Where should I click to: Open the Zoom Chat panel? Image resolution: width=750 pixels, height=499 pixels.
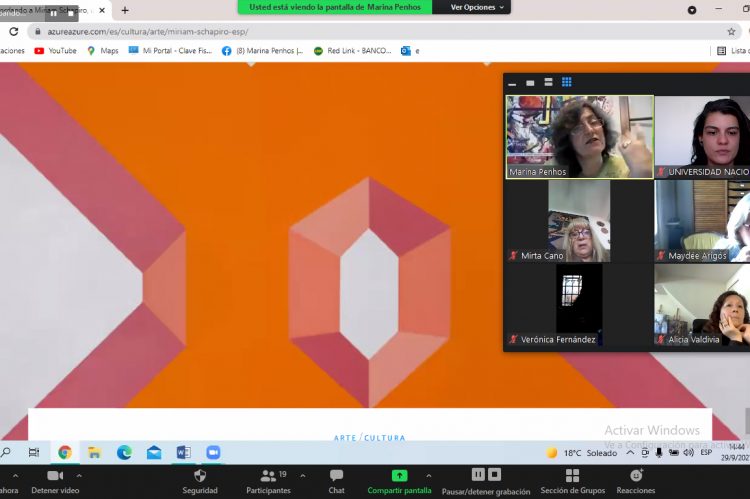click(336, 476)
